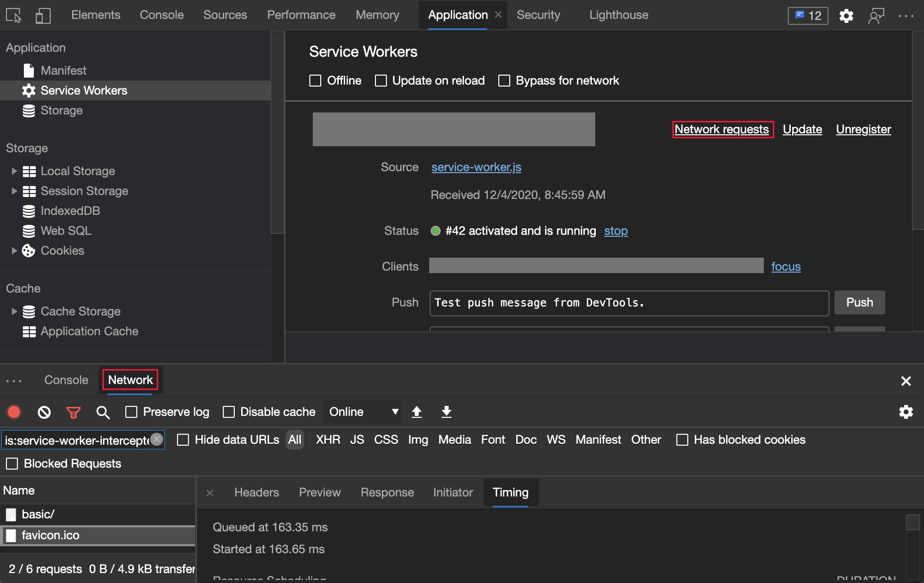Search network requests with magnifier icon

point(103,412)
